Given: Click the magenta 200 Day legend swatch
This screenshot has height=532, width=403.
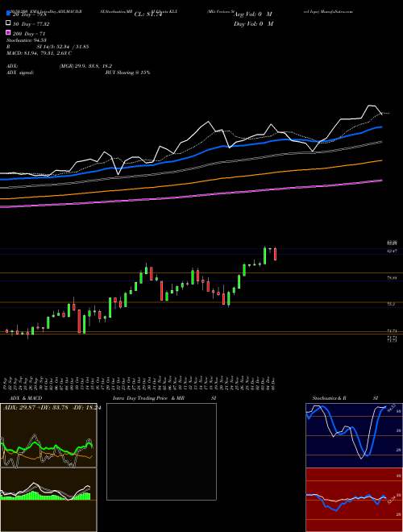Looking at the screenshot, I should [8, 32].
